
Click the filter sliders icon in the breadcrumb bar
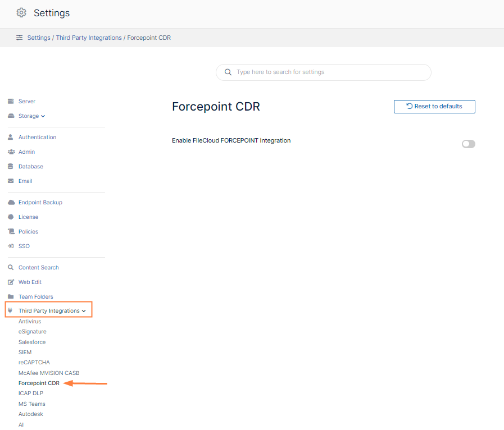19,37
